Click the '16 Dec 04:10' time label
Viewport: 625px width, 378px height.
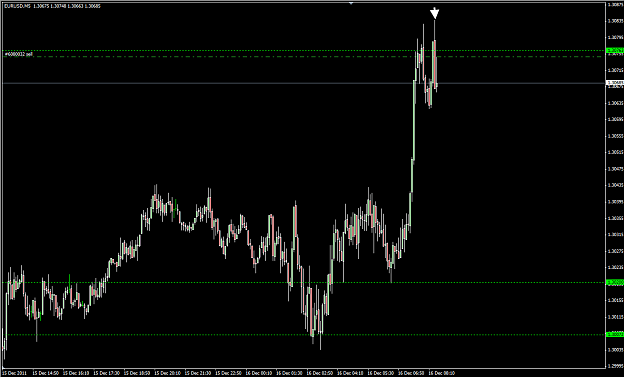pos(350,374)
